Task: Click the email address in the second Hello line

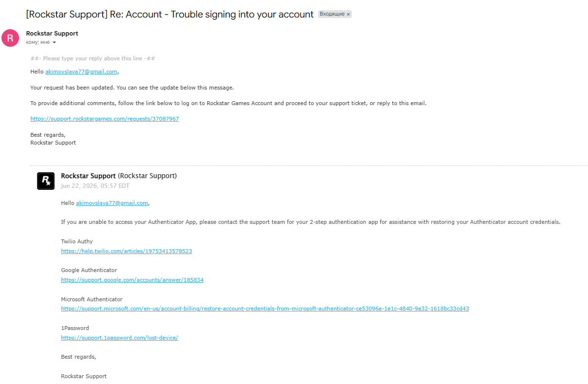Action: pos(112,203)
